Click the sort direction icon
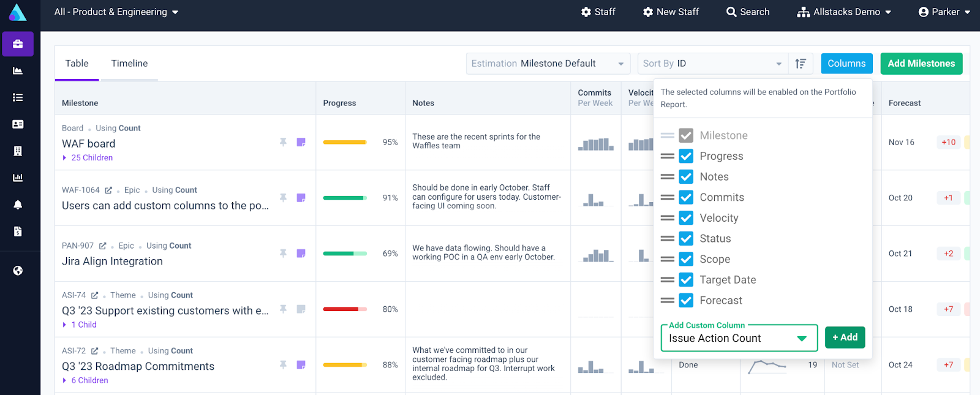The width and height of the screenshot is (980, 395). coord(800,64)
